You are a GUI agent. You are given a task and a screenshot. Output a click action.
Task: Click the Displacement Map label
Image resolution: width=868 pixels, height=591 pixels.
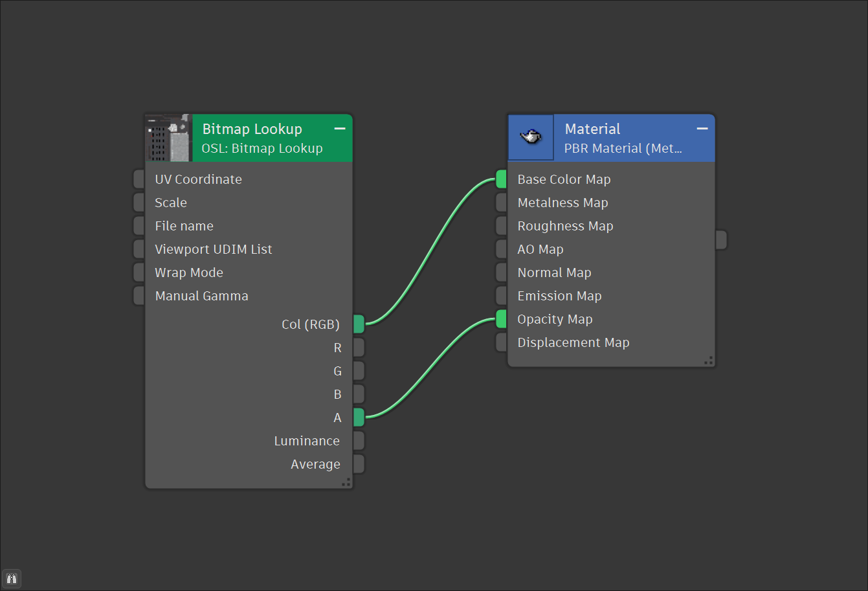click(x=573, y=342)
